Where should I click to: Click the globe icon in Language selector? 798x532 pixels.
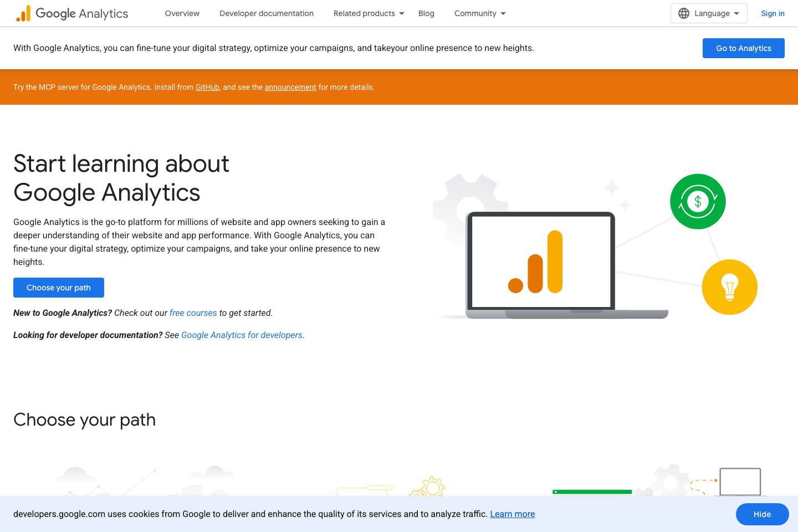click(683, 13)
